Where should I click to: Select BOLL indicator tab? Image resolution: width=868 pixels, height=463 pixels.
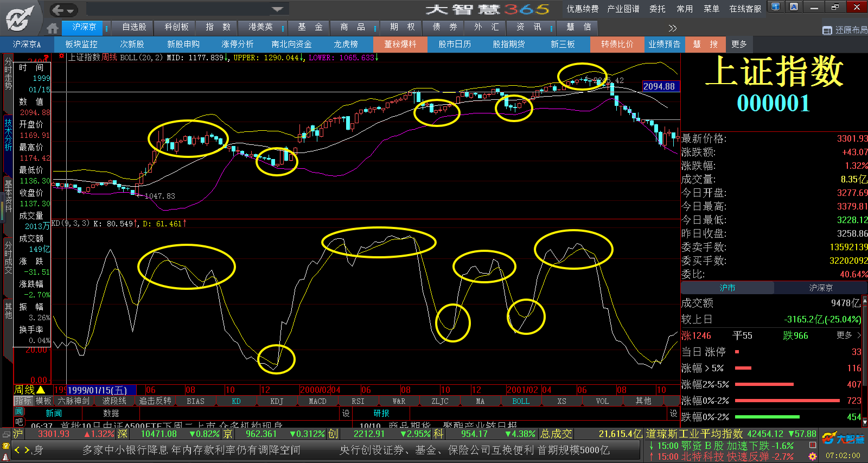click(x=521, y=401)
